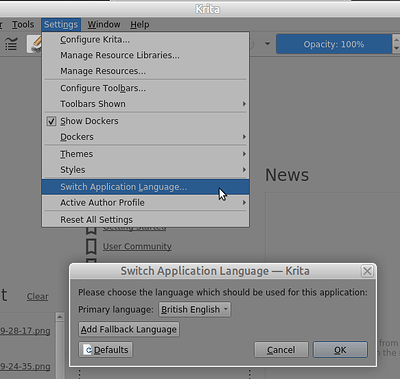This screenshot has height=379, width=400.
Task: Expand the Toolbars Shown submenu
Action: pos(146,104)
